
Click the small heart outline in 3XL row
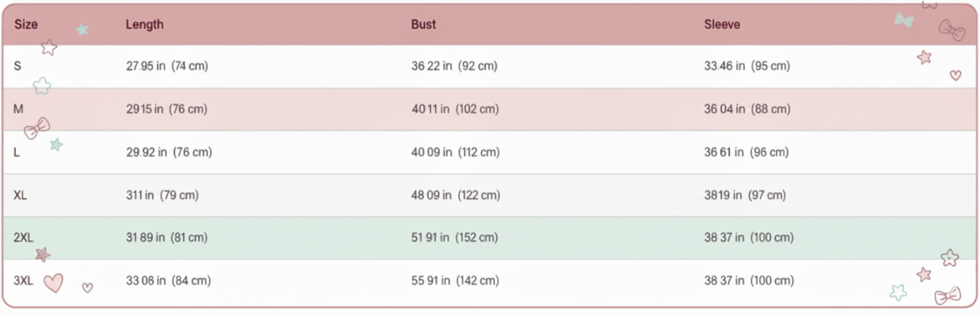(88, 287)
